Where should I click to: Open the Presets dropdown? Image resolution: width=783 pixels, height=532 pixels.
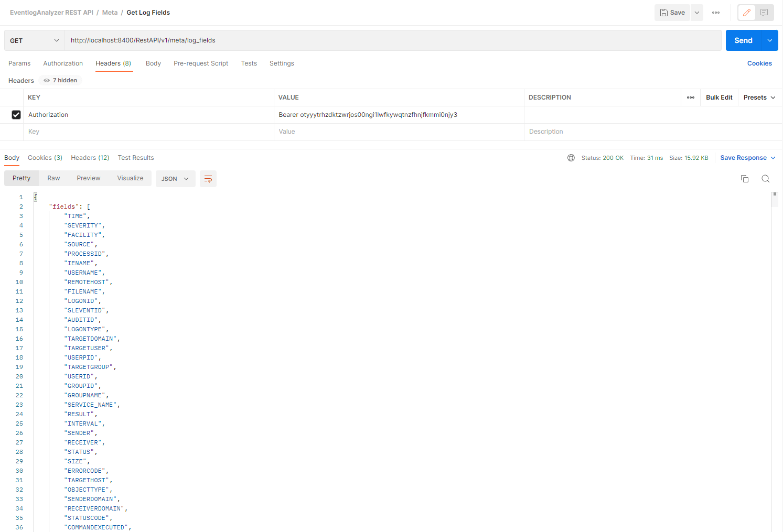pos(759,97)
